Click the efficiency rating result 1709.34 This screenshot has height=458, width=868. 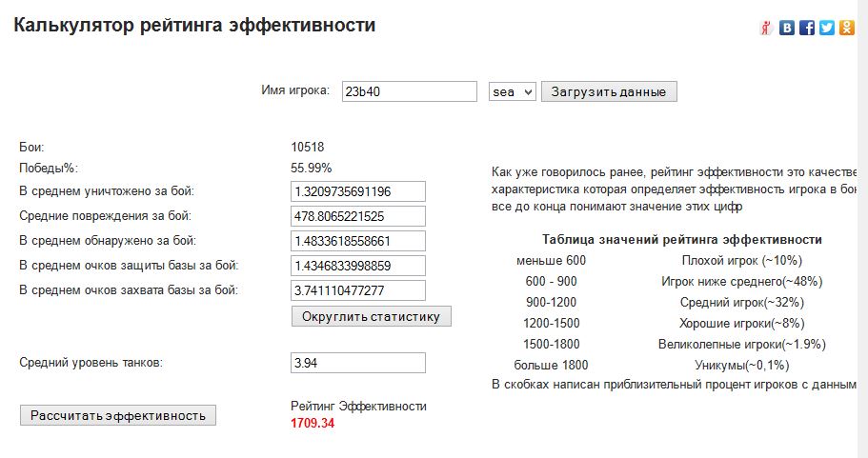313,423
